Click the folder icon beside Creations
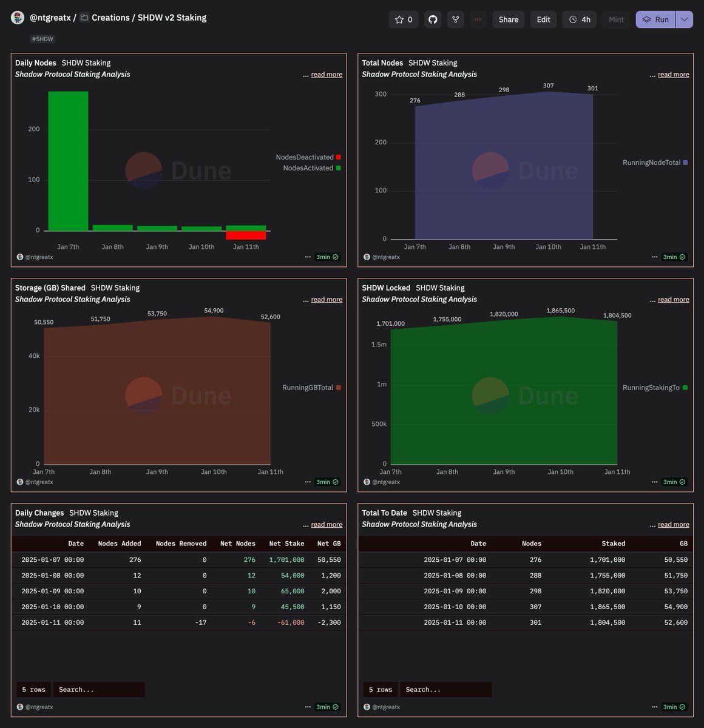The height and width of the screenshot is (728, 704). [85, 18]
